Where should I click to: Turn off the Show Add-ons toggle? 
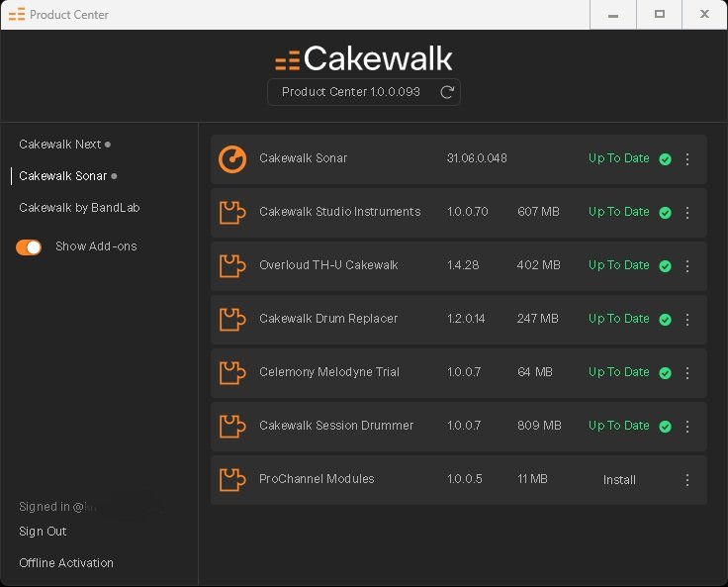coord(29,247)
